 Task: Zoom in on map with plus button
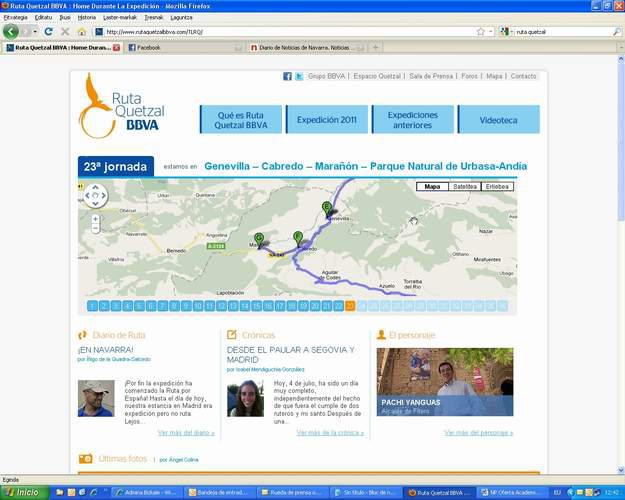95,219
